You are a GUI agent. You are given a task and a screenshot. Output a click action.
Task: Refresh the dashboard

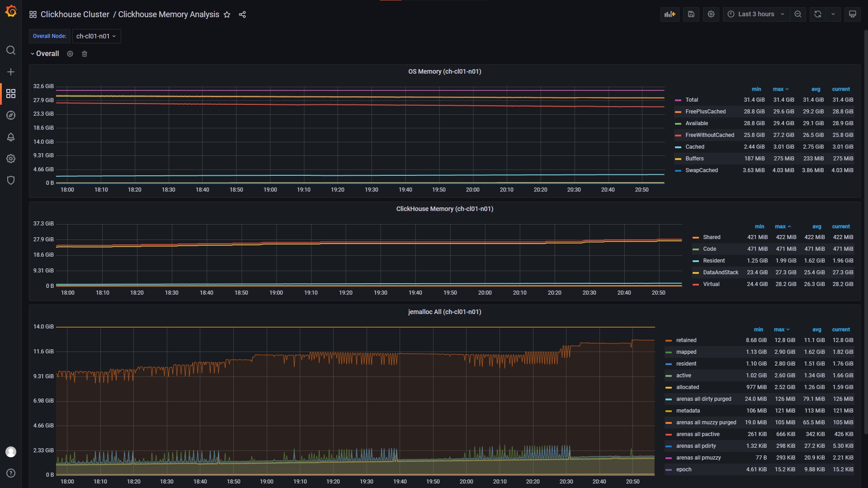(x=818, y=14)
